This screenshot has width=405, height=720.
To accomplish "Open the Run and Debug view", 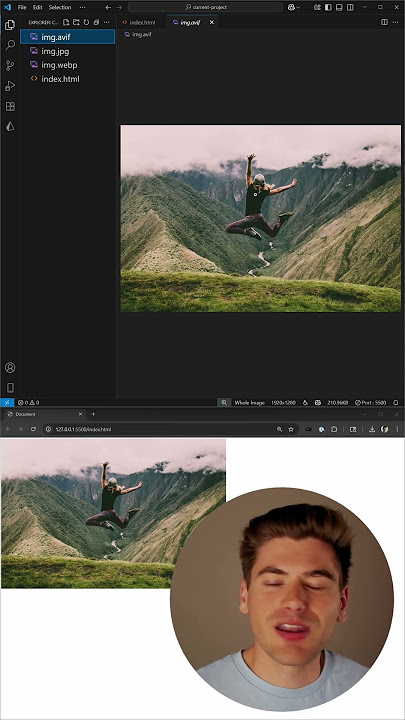I will point(10,86).
